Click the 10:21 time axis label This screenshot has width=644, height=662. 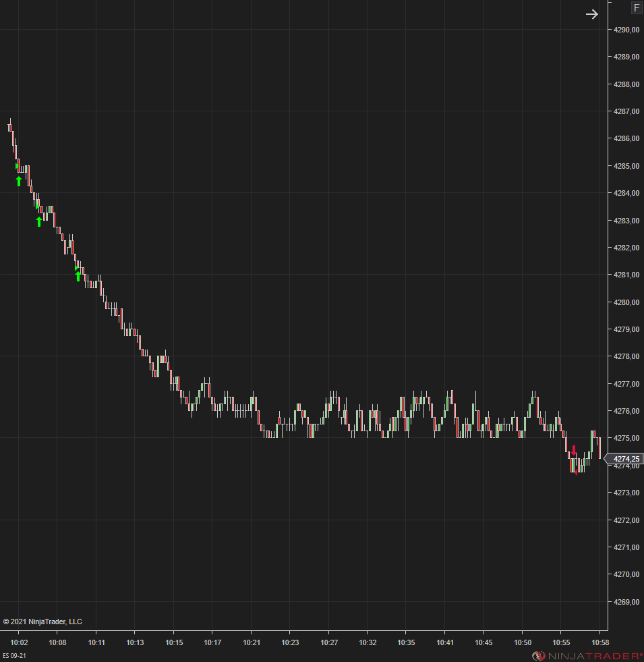[x=252, y=642]
